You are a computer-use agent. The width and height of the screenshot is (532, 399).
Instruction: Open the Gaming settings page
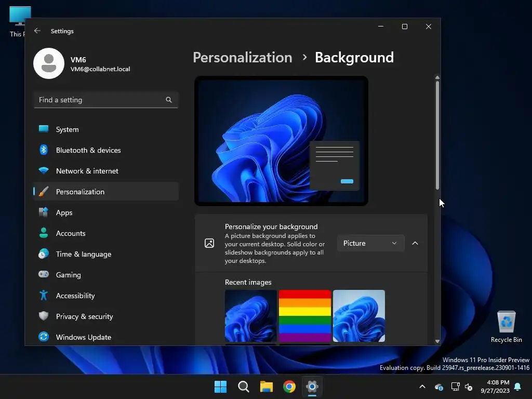click(106, 274)
